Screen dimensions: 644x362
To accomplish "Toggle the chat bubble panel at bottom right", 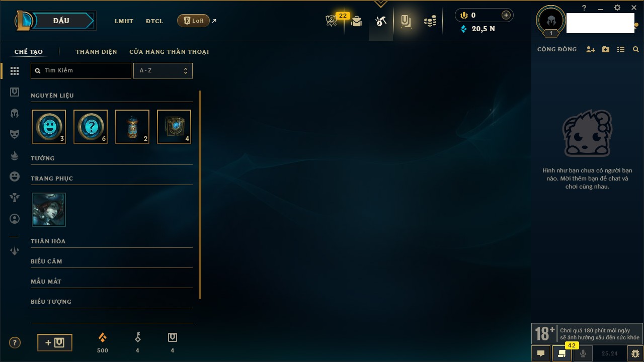I will click(x=541, y=353).
